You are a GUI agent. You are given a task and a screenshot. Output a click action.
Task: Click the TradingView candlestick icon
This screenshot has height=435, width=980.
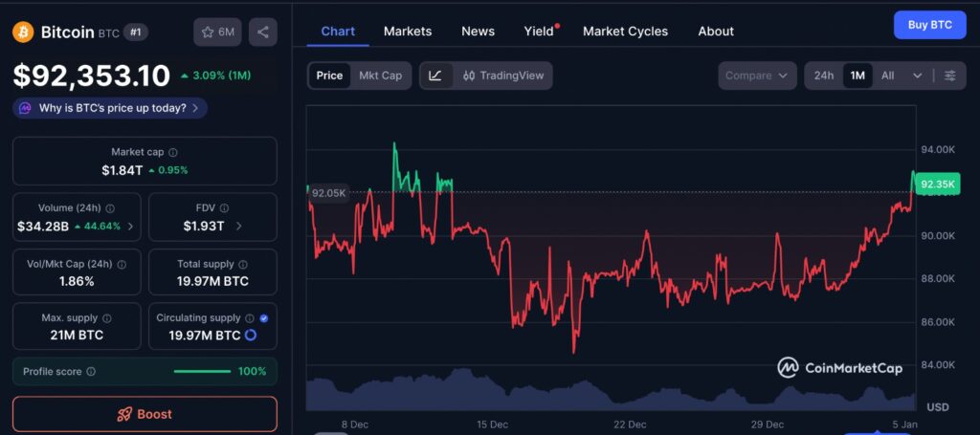tap(469, 76)
